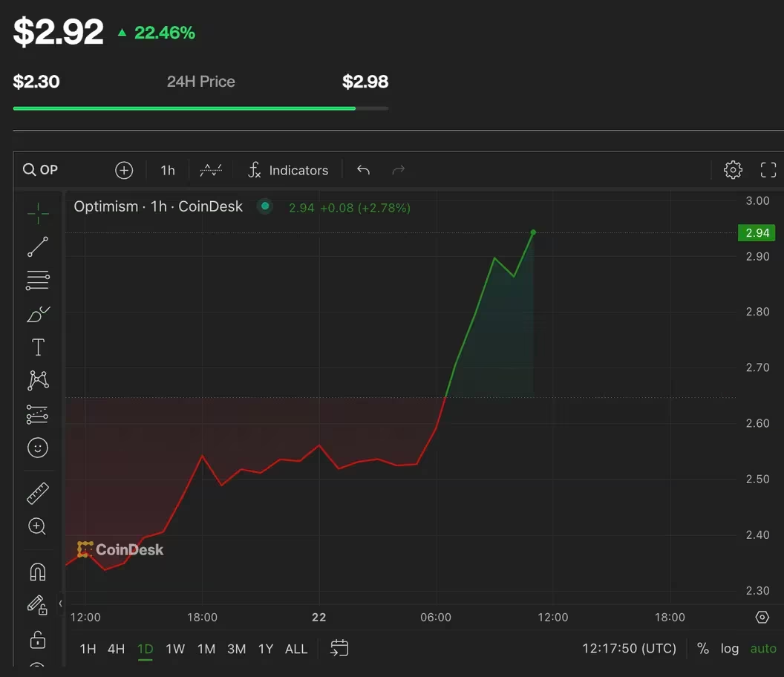This screenshot has width=784, height=677.
Task: Open the 1h interval dropdown
Action: click(x=168, y=170)
